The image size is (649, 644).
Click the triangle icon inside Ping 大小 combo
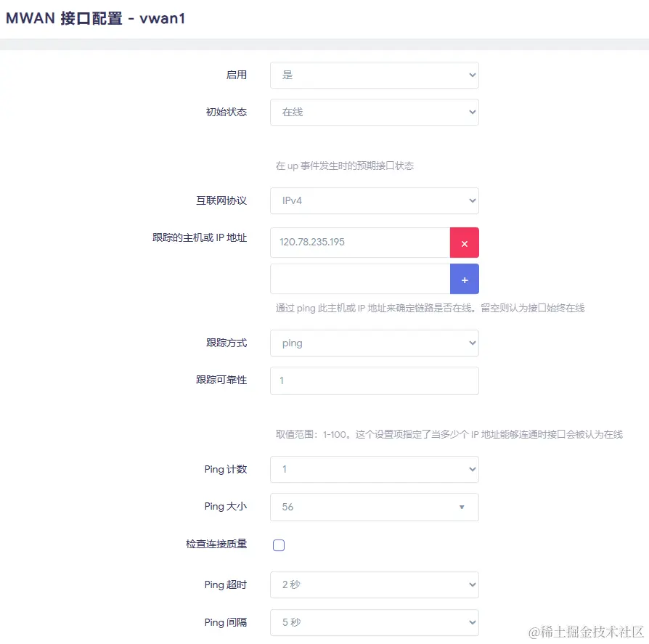pyautogui.click(x=462, y=508)
